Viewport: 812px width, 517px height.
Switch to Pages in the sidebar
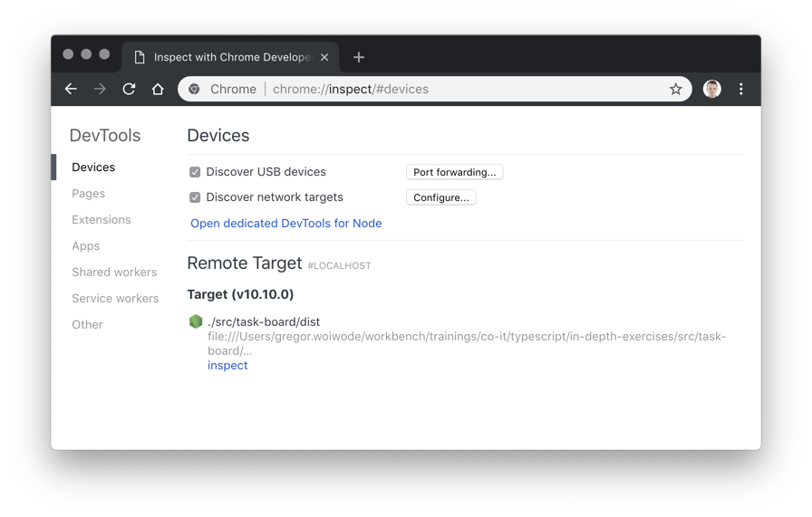(x=89, y=194)
